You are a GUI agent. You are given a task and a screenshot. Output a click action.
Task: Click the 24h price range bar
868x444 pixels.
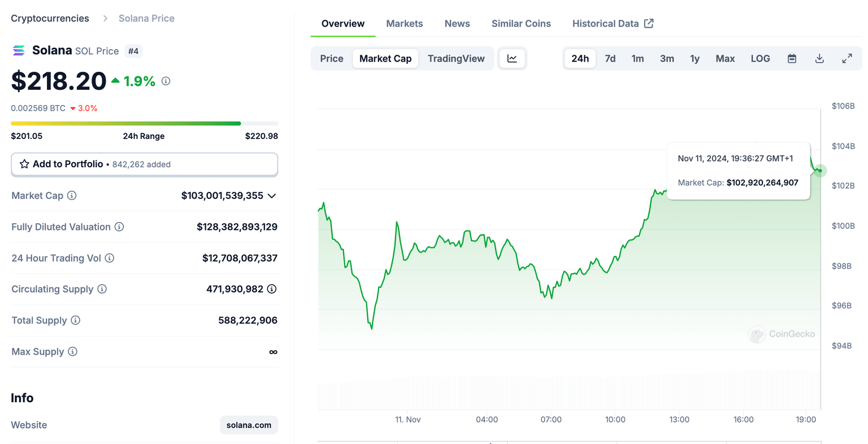pyautogui.click(x=144, y=123)
